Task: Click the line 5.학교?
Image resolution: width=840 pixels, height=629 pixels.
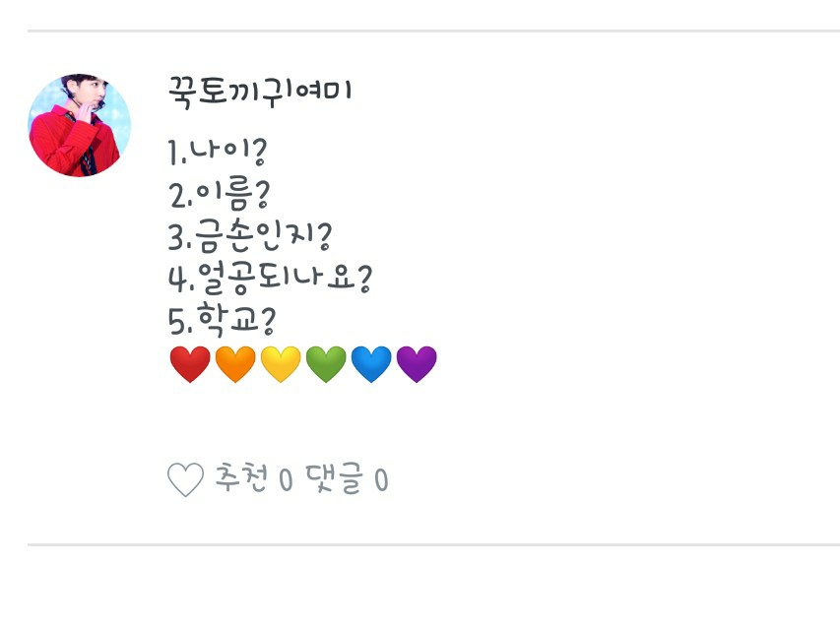Action: tap(220, 322)
